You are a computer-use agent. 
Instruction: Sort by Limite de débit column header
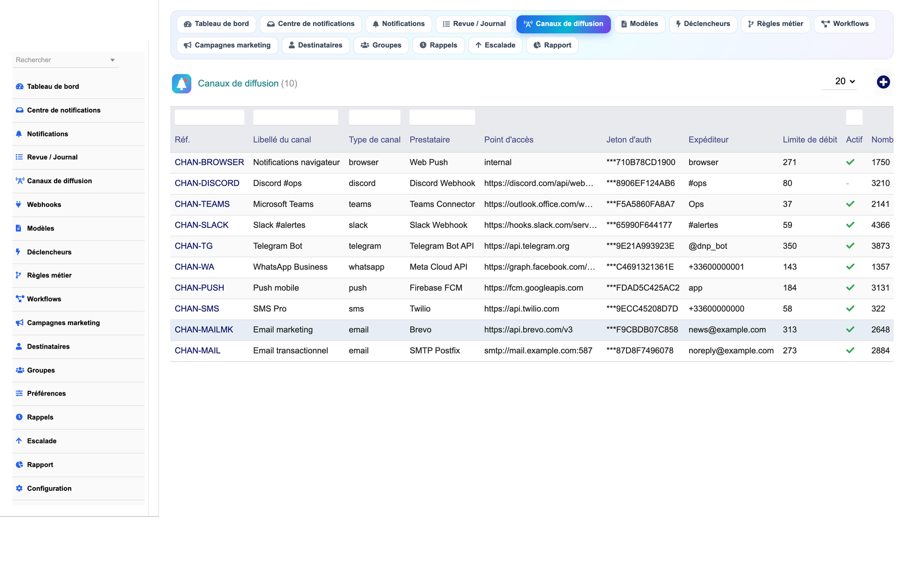click(810, 140)
